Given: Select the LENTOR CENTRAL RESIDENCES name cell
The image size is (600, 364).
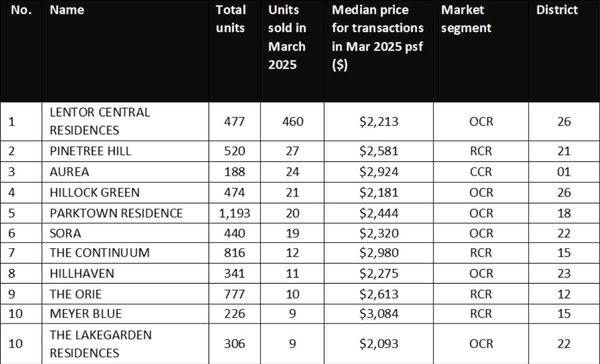Looking at the screenshot, I should [x=99, y=121].
